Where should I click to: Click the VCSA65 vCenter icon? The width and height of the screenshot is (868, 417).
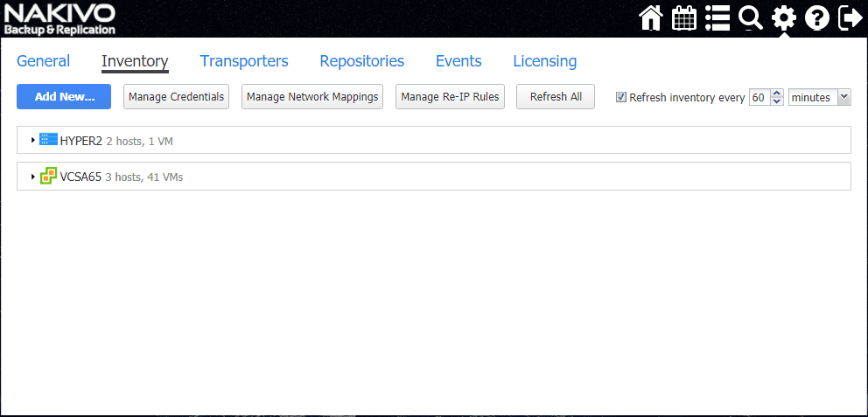tap(48, 176)
